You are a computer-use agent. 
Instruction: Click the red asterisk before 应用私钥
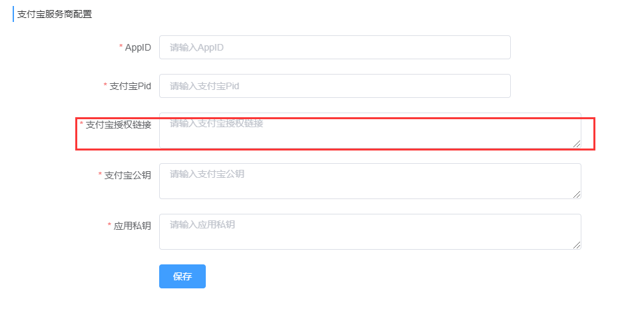(110, 226)
